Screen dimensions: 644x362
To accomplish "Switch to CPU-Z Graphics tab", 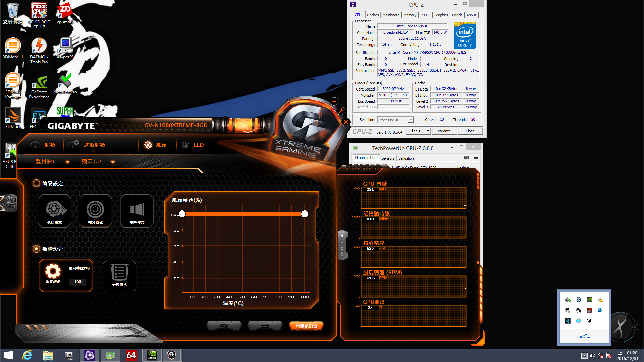I will [x=441, y=15].
